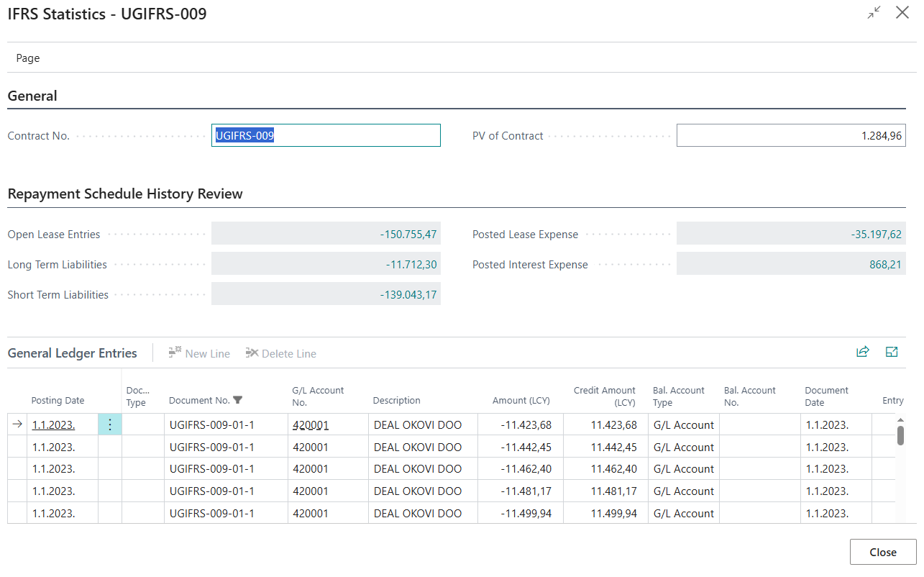Click G/L Account type in -11.462,40 row
Image resolution: width=924 pixels, height=577 pixels.
(684, 469)
